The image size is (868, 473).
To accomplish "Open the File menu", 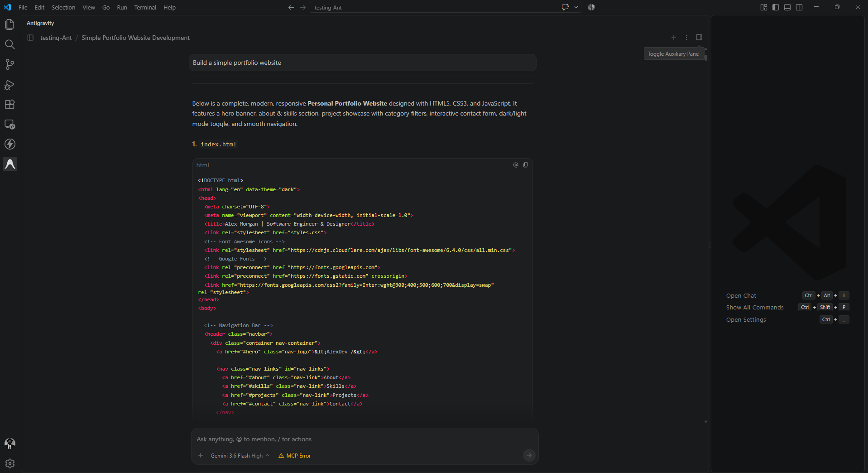I will (x=23, y=8).
